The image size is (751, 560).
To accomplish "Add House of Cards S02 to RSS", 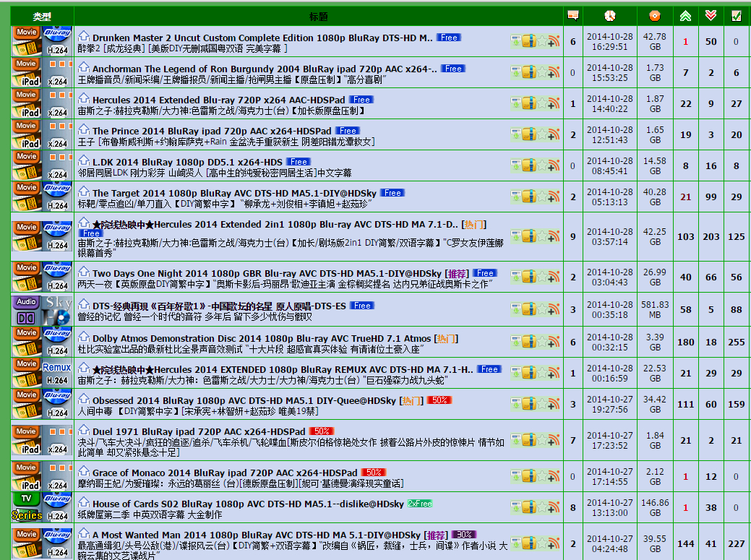I will 553,507.
